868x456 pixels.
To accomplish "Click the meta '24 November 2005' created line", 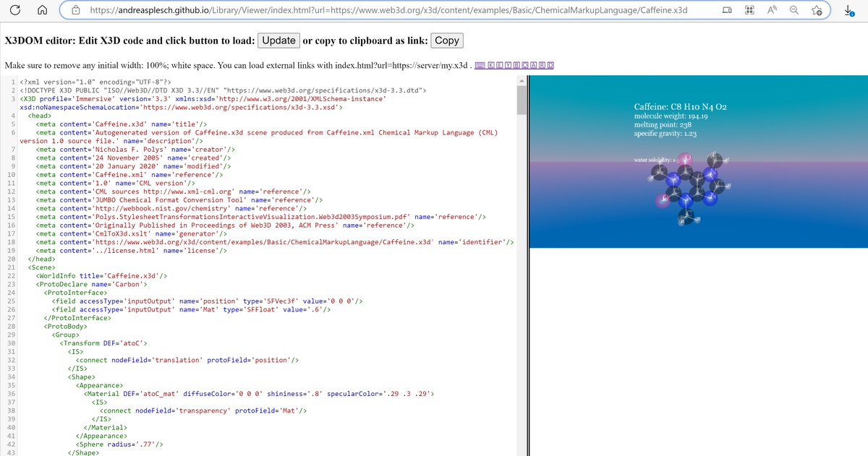I will [134, 158].
